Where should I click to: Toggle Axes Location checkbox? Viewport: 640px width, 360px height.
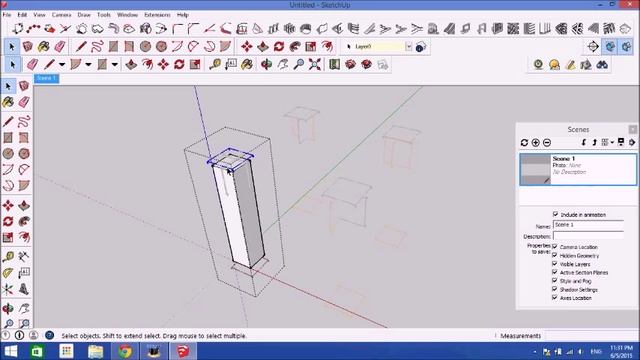pyautogui.click(x=555, y=298)
